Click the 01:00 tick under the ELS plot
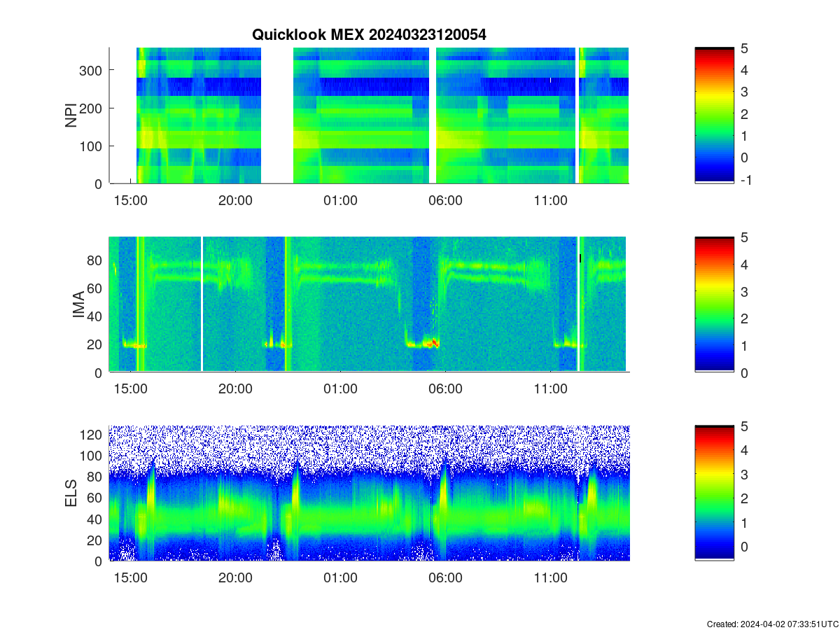This screenshot has height=630, width=840. click(x=340, y=578)
